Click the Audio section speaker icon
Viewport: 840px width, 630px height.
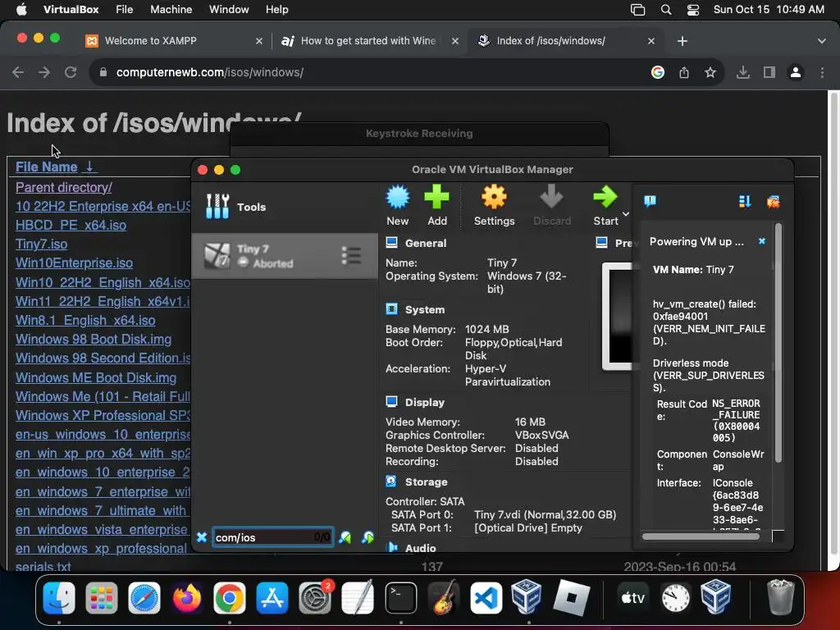click(x=391, y=547)
